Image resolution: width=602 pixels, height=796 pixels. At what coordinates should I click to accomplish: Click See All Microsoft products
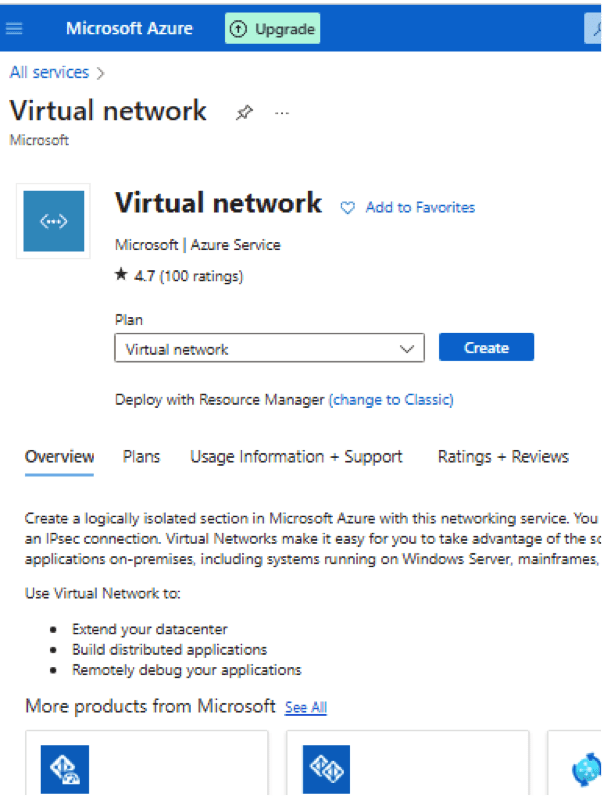tap(305, 707)
